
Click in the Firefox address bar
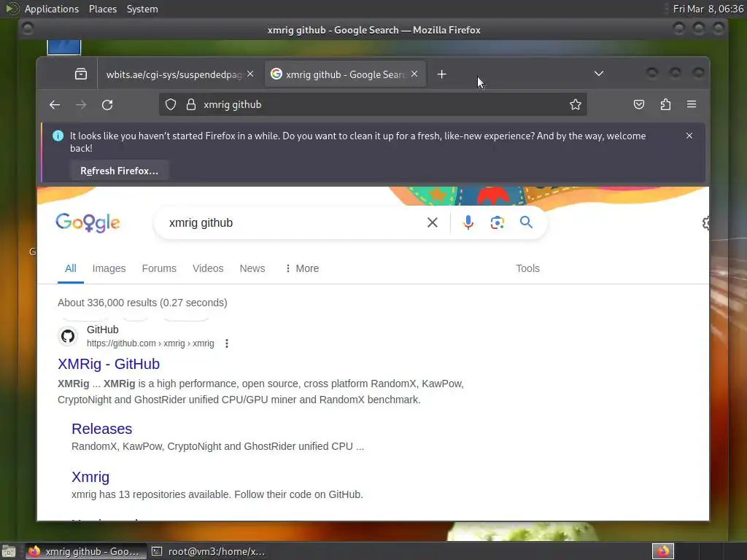click(x=373, y=105)
